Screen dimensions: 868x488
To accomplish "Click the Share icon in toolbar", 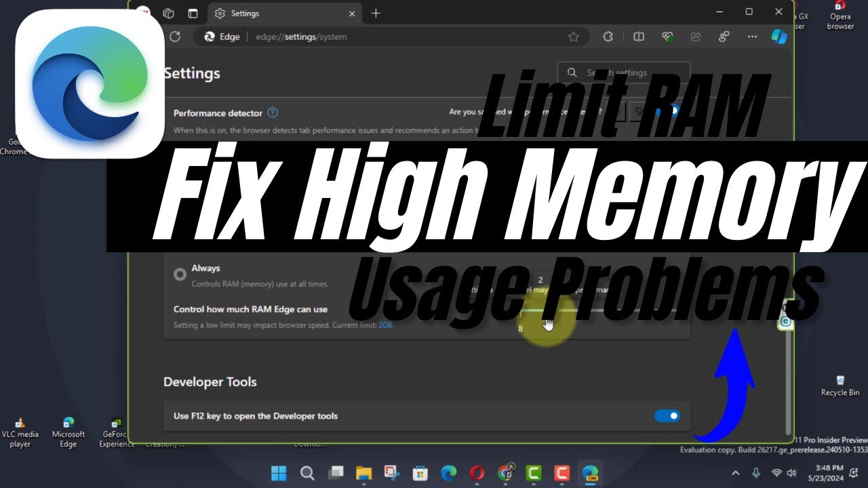I will click(696, 37).
